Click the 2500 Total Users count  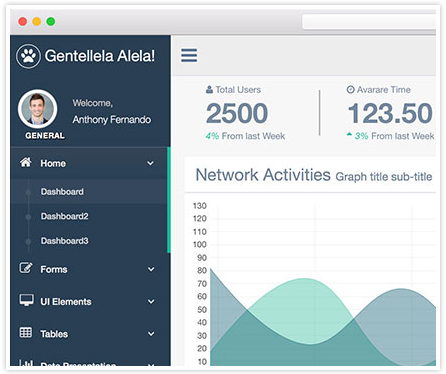[237, 113]
